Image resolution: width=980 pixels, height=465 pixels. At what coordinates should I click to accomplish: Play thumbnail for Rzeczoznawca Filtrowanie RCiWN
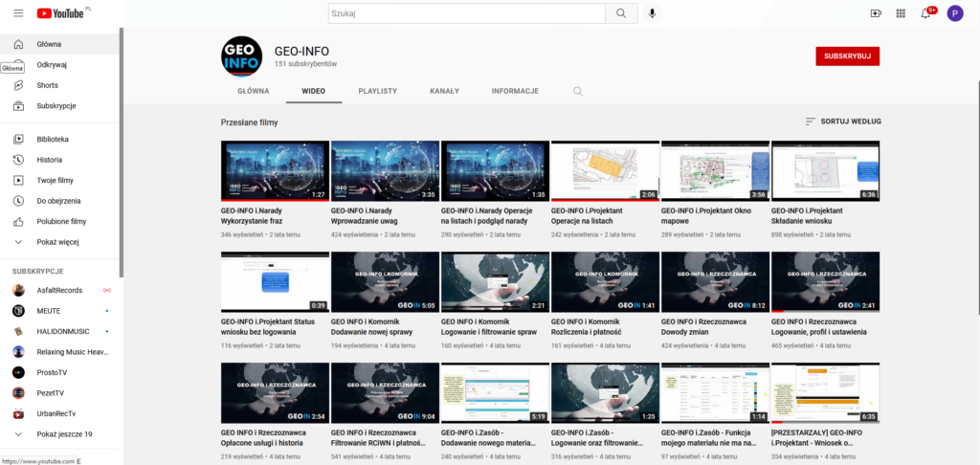tap(385, 392)
